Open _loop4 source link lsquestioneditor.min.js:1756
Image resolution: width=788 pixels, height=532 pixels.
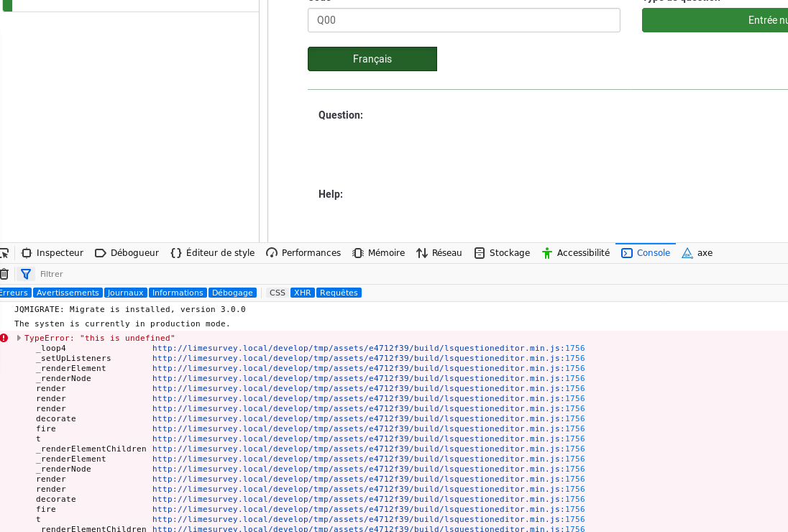point(368,348)
